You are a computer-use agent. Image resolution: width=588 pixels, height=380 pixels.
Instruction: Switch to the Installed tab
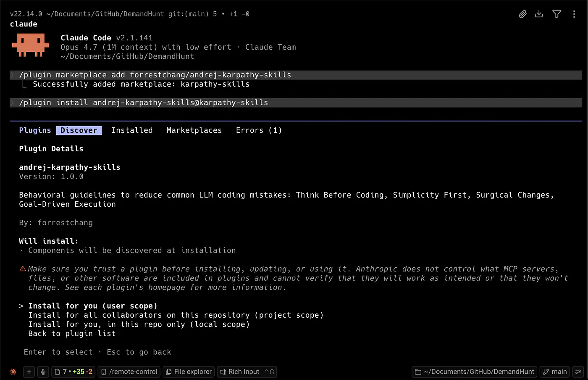pyautogui.click(x=132, y=130)
